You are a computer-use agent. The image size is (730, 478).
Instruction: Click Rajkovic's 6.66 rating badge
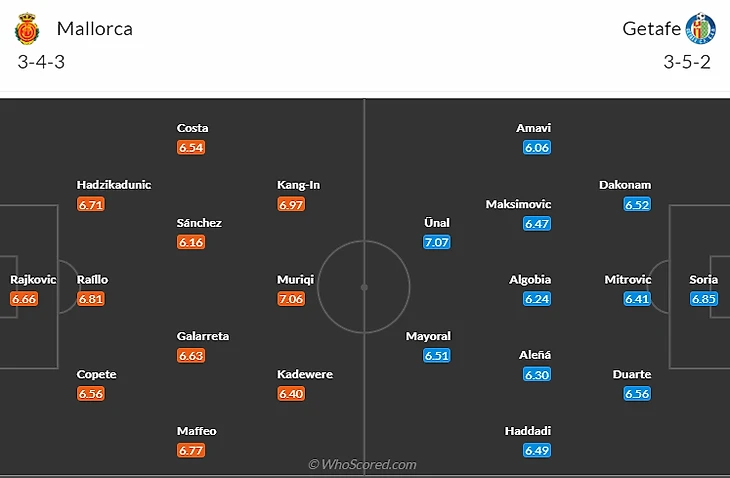[24, 299]
